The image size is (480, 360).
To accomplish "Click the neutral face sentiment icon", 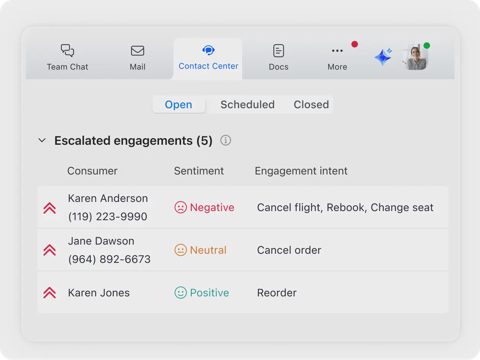I will click(180, 250).
